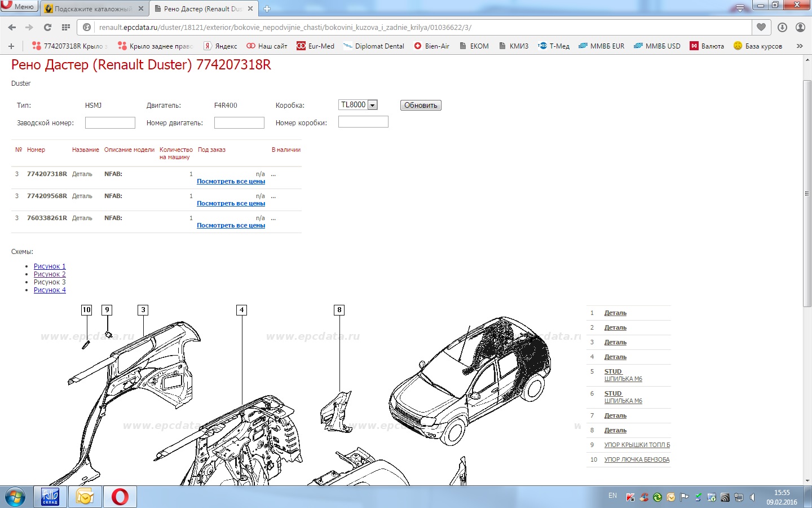This screenshot has width=812, height=508.
Task: Open CCleaner tray icon
Action: [644, 497]
